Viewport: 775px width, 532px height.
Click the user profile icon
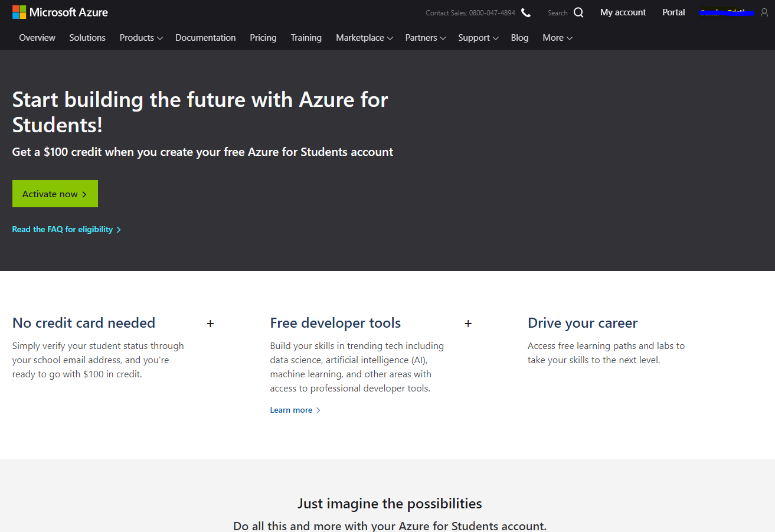(x=764, y=12)
